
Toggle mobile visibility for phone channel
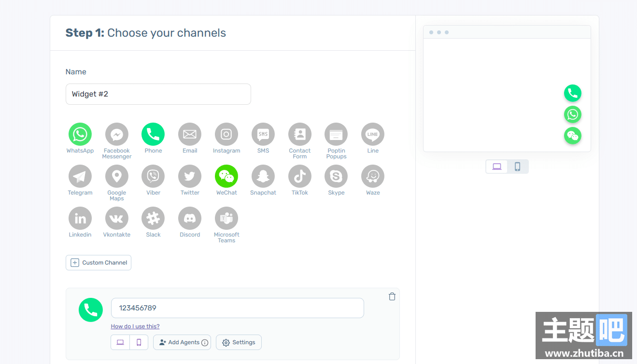pyautogui.click(x=139, y=342)
